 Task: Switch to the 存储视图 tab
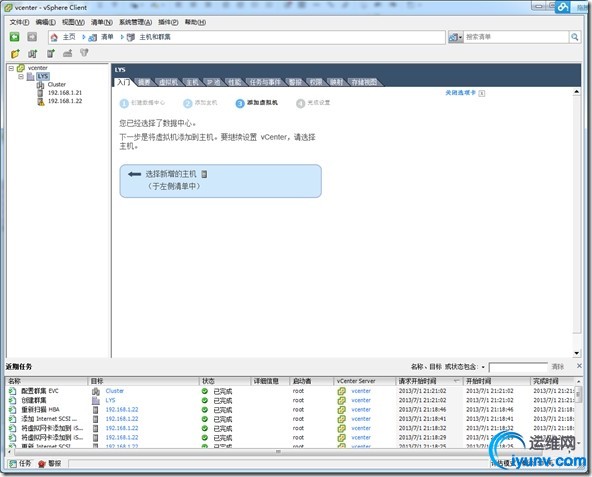point(364,82)
